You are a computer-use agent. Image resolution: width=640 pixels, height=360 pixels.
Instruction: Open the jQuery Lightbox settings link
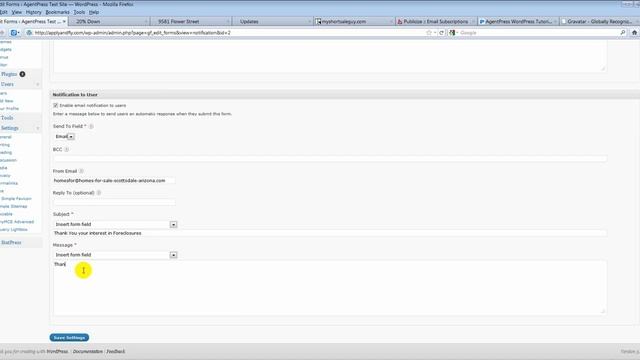[x=13, y=230]
